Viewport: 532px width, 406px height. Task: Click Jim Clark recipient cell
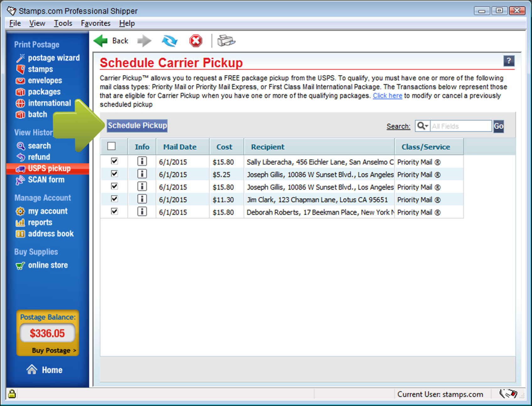point(319,200)
